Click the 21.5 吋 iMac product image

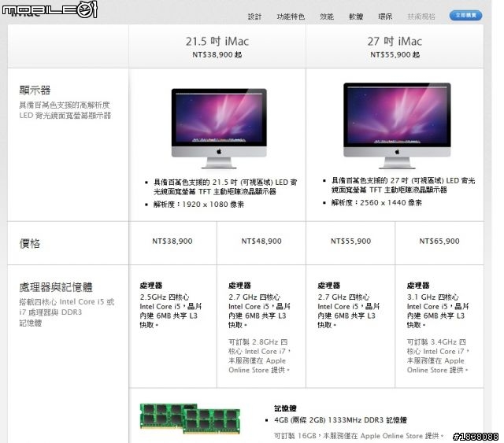click(219, 128)
